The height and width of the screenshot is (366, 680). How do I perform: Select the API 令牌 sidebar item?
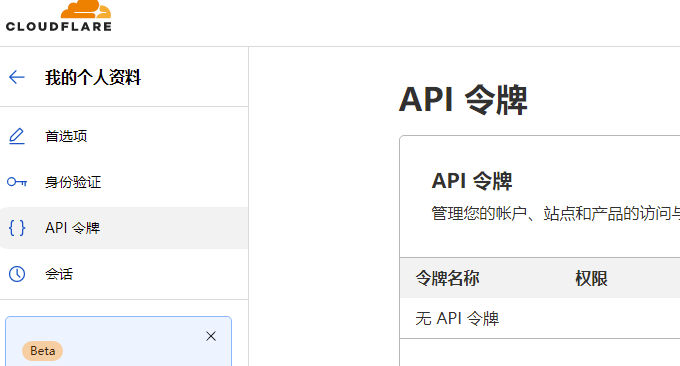(124, 228)
